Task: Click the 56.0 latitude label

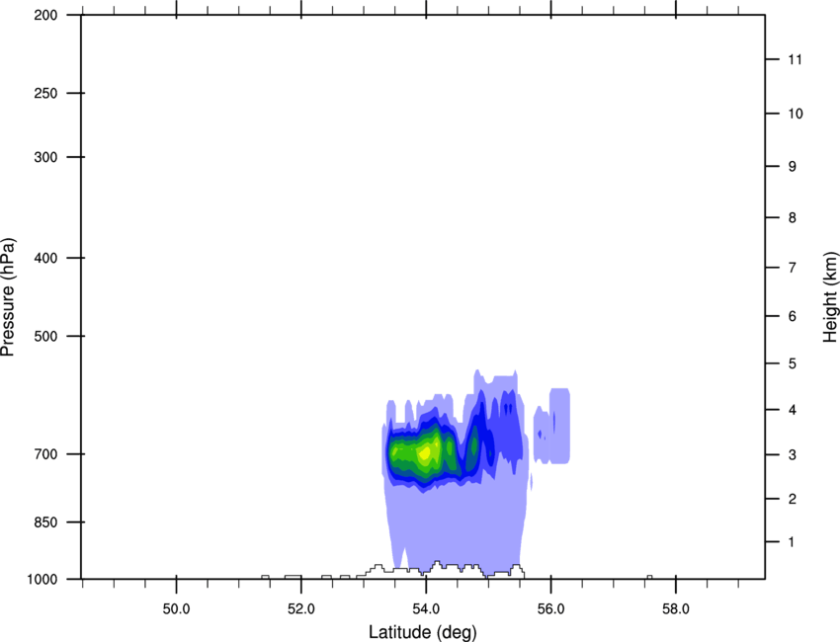Action: [550, 609]
